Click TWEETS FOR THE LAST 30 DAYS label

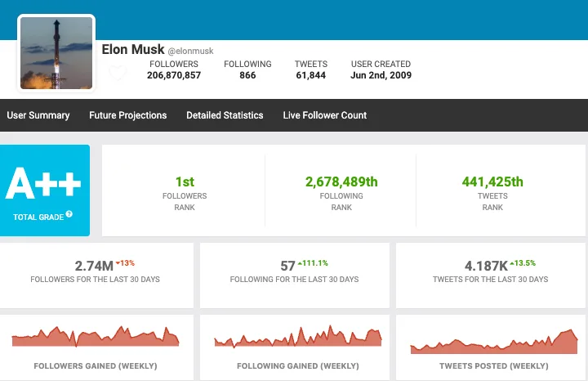[x=491, y=280]
